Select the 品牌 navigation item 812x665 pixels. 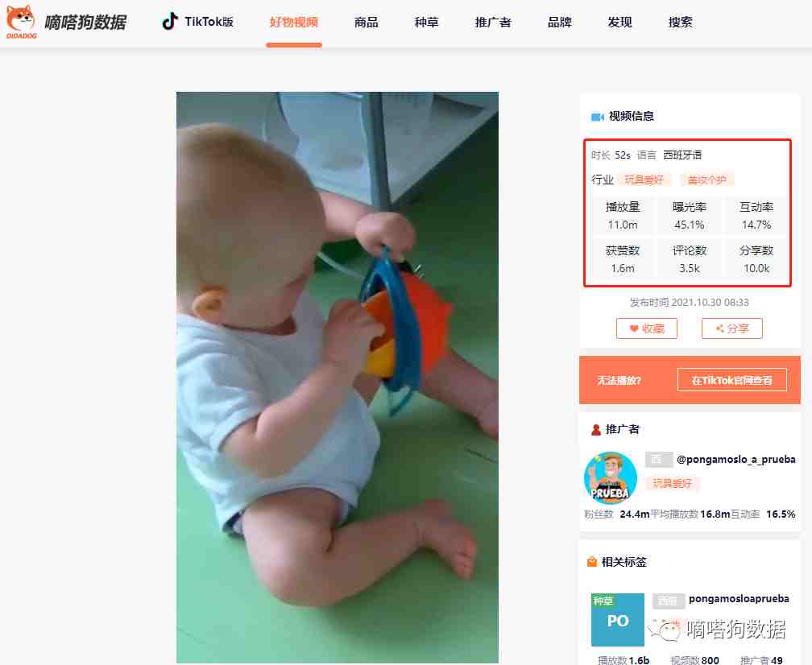click(x=560, y=23)
